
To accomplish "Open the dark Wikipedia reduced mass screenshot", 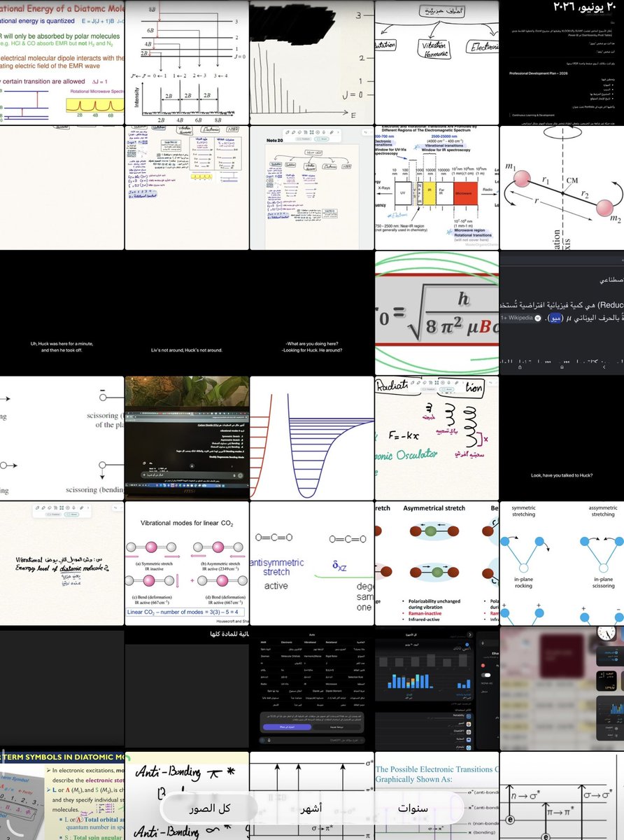I will (x=562, y=313).
